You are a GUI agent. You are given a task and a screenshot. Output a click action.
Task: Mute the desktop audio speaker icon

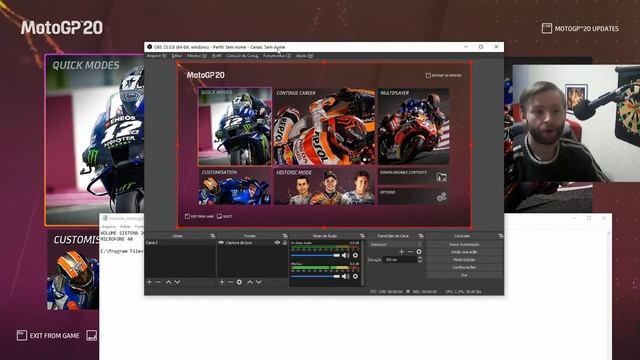346,255
